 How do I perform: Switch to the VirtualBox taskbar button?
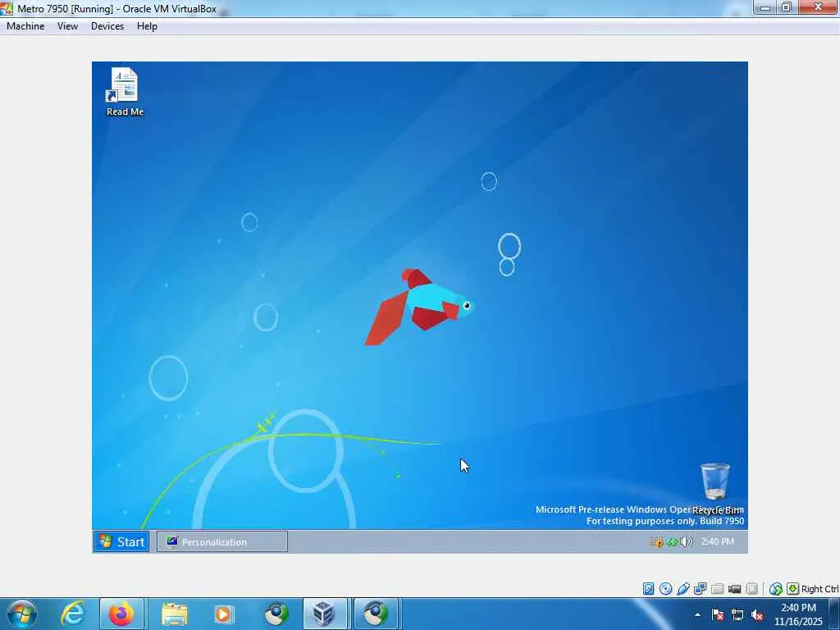coord(325,614)
